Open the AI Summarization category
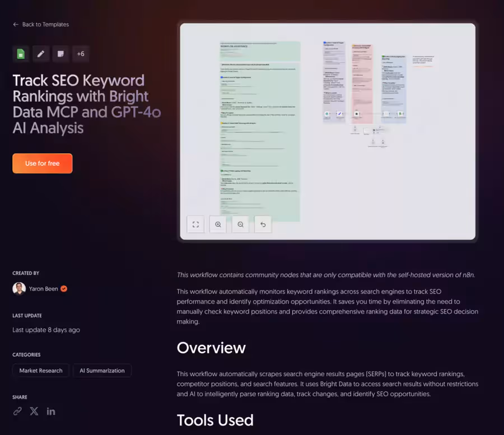Screen dimensions: 504x435 [102, 371]
